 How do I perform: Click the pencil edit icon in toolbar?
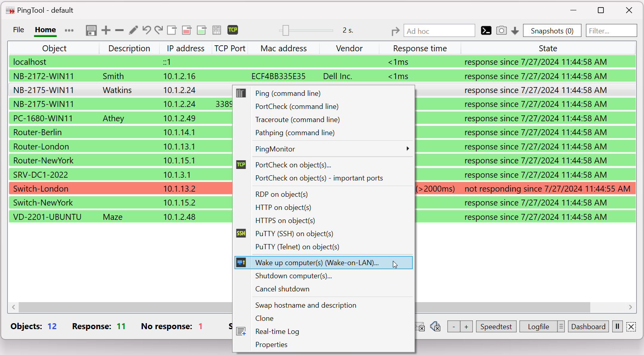[x=133, y=30]
